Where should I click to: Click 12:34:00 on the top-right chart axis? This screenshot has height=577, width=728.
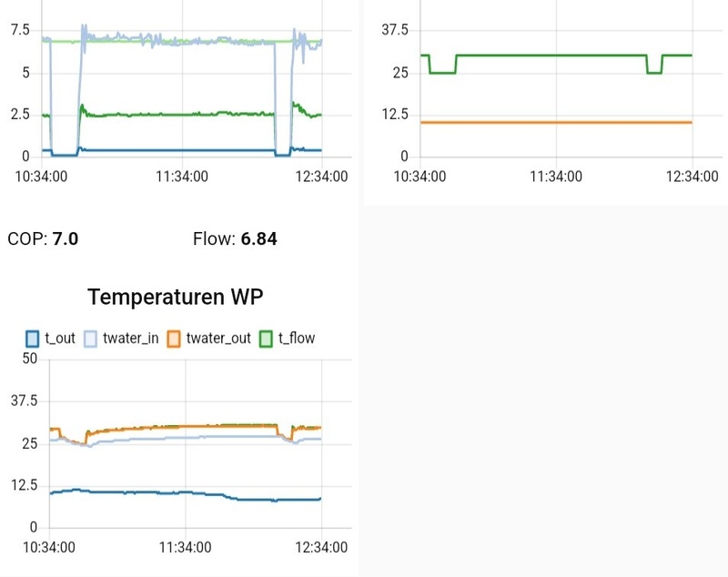click(692, 176)
